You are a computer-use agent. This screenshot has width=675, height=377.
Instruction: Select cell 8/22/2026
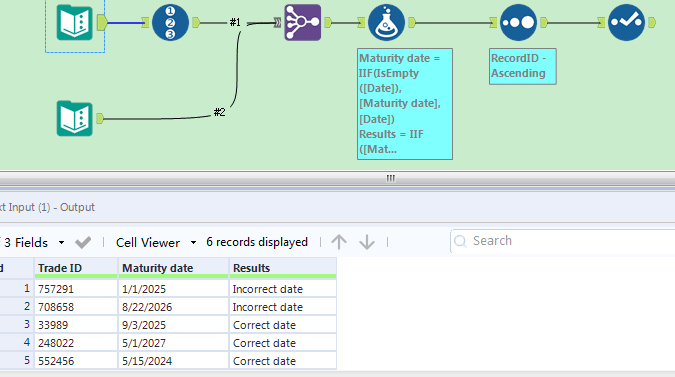(173, 307)
